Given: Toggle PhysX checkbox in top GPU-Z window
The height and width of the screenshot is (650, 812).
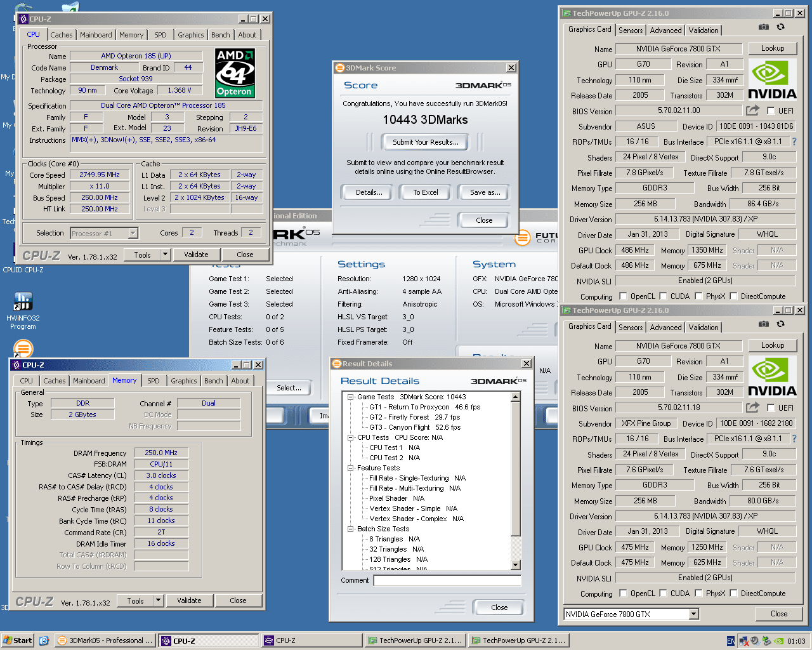Looking at the screenshot, I should (x=698, y=296).
